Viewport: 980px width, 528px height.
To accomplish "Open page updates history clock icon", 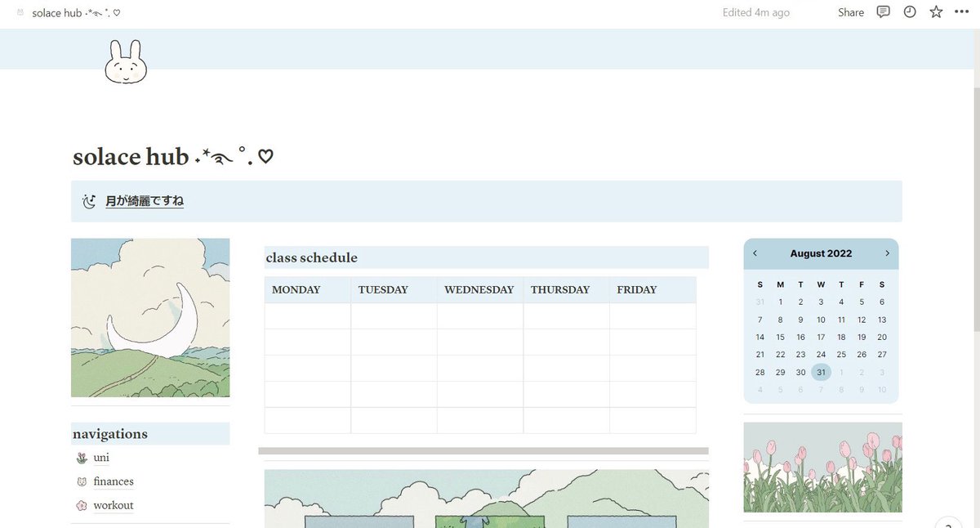I will pyautogui.click(x=910, y=12).
